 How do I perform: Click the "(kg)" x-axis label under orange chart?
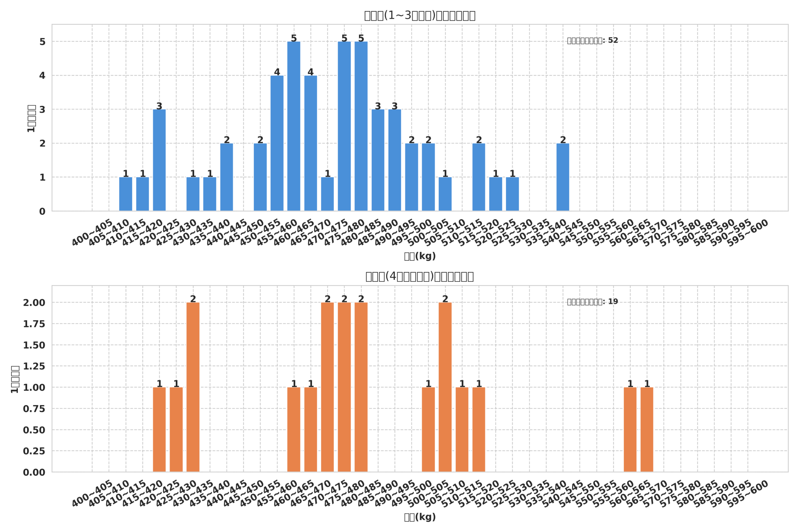point(420,517)
